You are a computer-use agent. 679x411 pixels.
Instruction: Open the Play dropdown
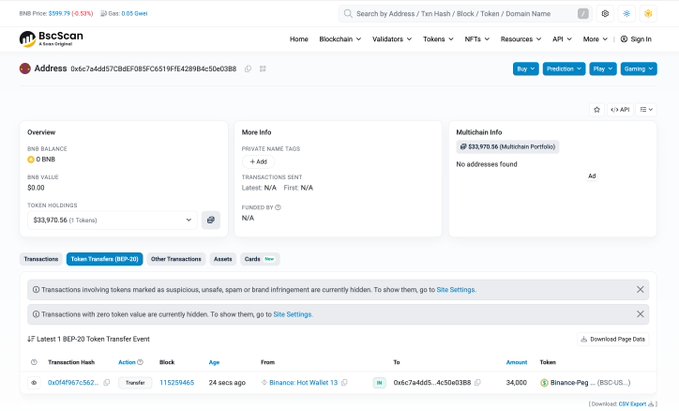[603, 69]
